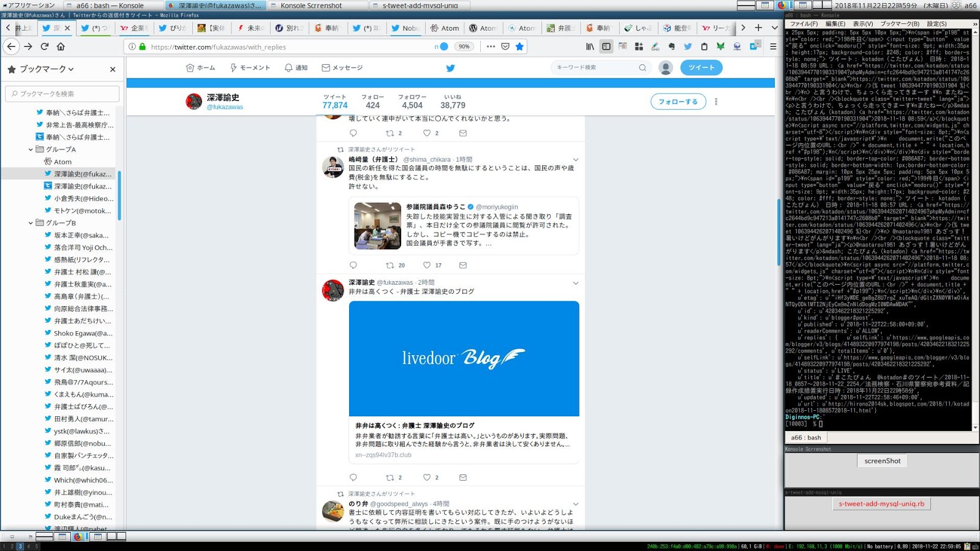
Task: Open Twitter 通知 notifications
Action: 296,67
